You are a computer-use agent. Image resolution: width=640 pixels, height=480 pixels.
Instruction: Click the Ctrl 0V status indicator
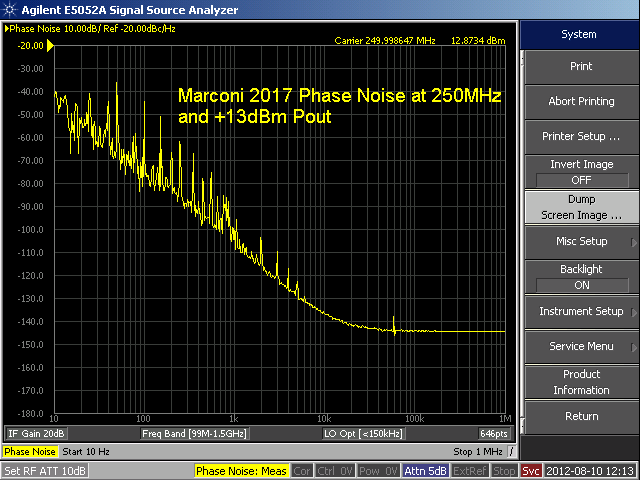click(x=335, y=471)
